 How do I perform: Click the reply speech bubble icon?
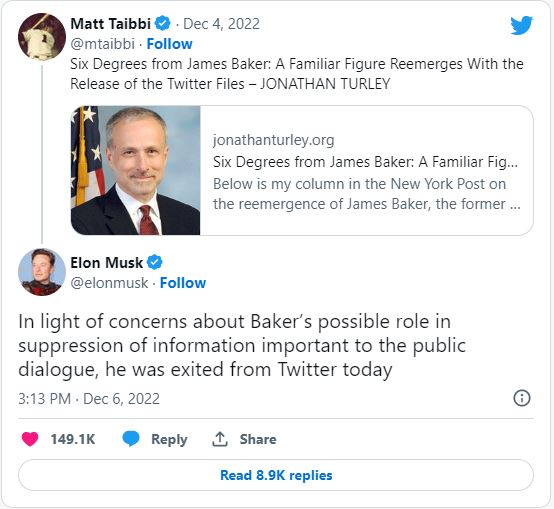[x=131, y=439]
